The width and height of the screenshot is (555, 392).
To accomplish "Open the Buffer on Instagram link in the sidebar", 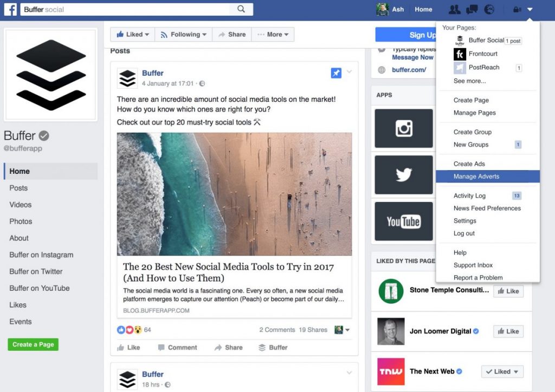I will pyautogui.click(x=41, y=254).
